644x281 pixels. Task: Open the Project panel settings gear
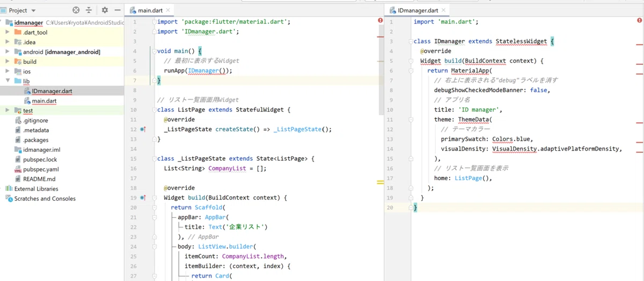pos(105,10)
